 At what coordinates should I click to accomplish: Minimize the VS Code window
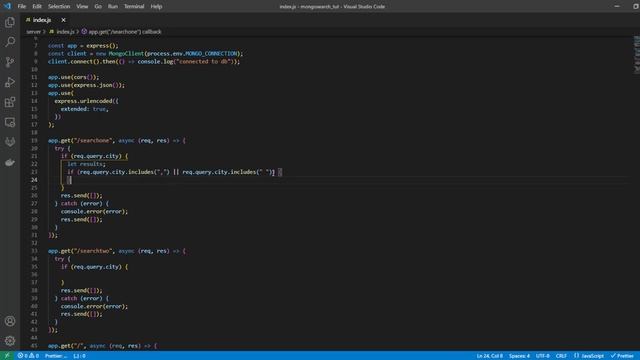(x=617, y=6)
